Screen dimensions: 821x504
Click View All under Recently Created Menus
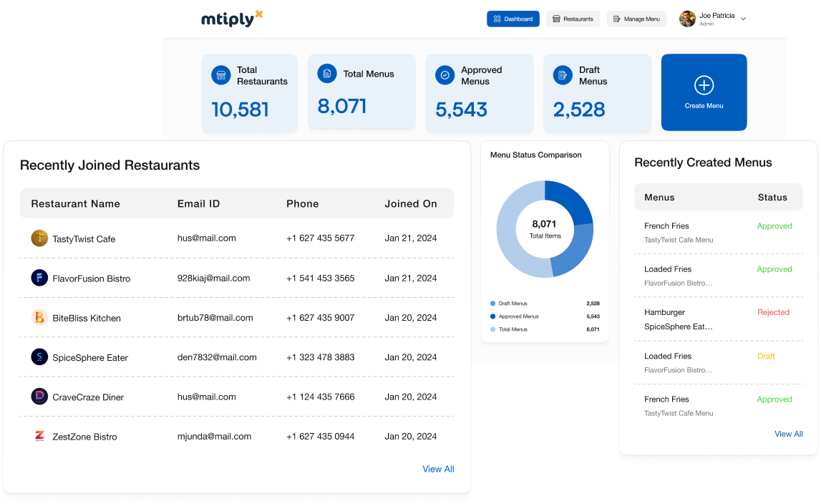[x=788, y=434]
